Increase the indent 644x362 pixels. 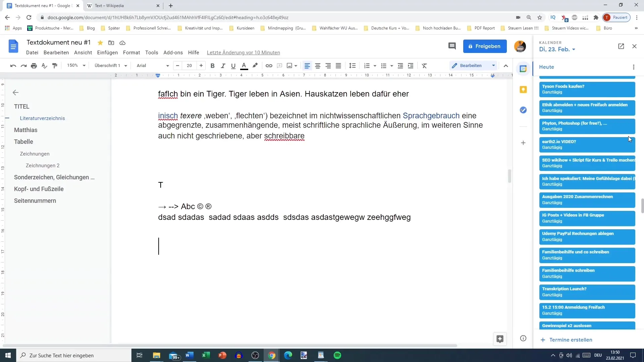point(411,66)
